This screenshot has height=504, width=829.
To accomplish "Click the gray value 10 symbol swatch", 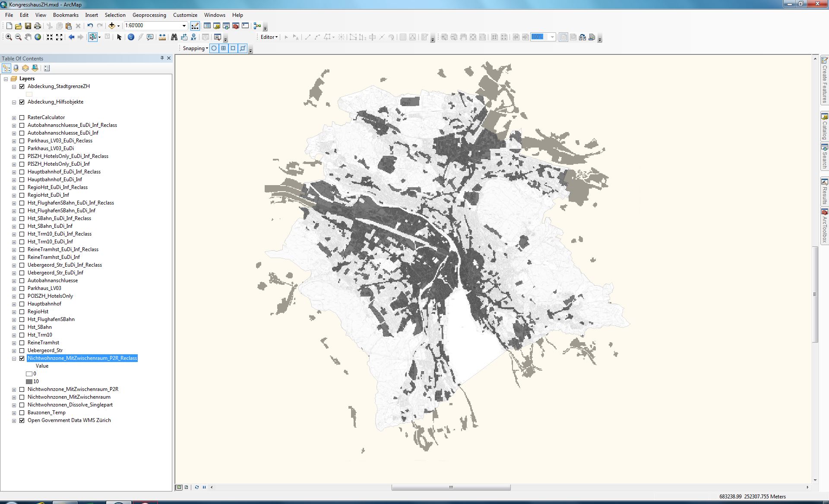I will tap(29, 381).
